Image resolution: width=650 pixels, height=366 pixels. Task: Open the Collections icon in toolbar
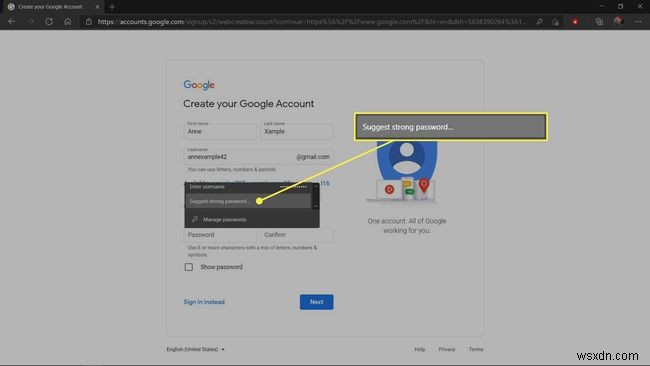(599, 22)
